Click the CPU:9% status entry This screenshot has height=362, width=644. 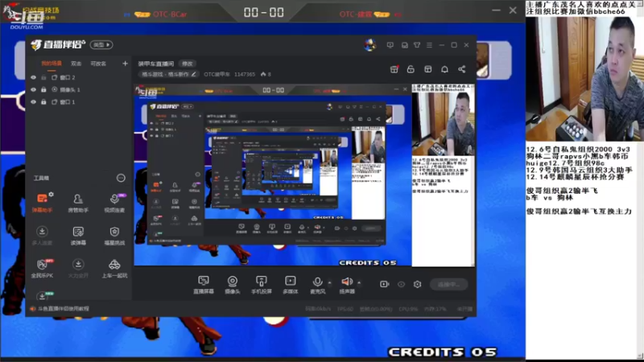tap(408, 309)
